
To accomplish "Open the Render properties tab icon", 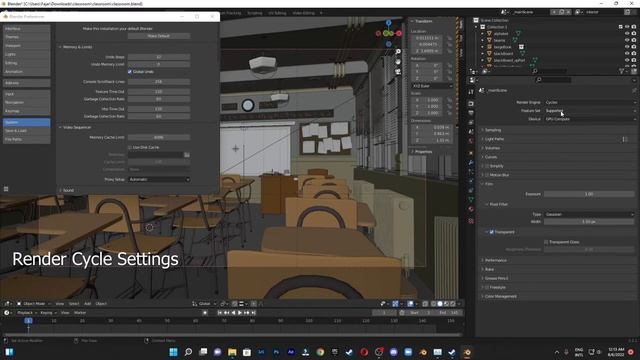I will (471, 104).
